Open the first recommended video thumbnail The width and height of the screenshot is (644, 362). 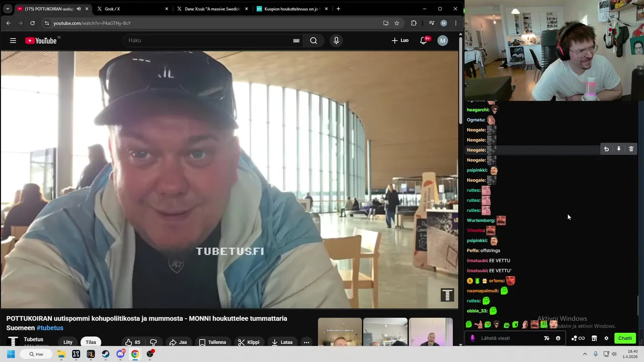tap(340, 332)
